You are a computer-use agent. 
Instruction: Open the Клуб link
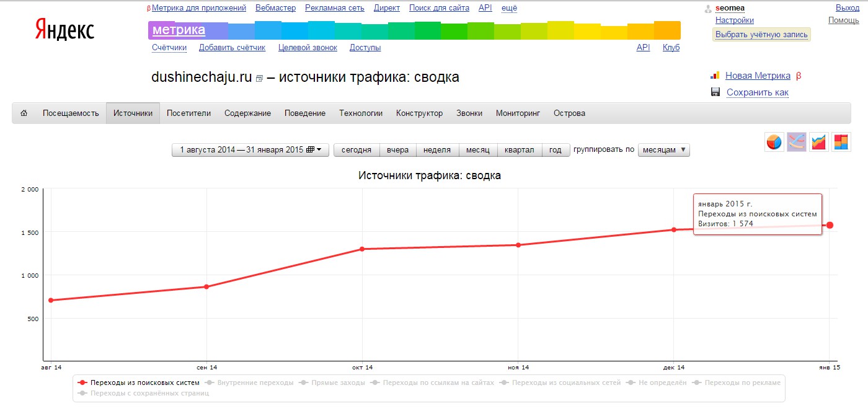[x=671, y=48]
